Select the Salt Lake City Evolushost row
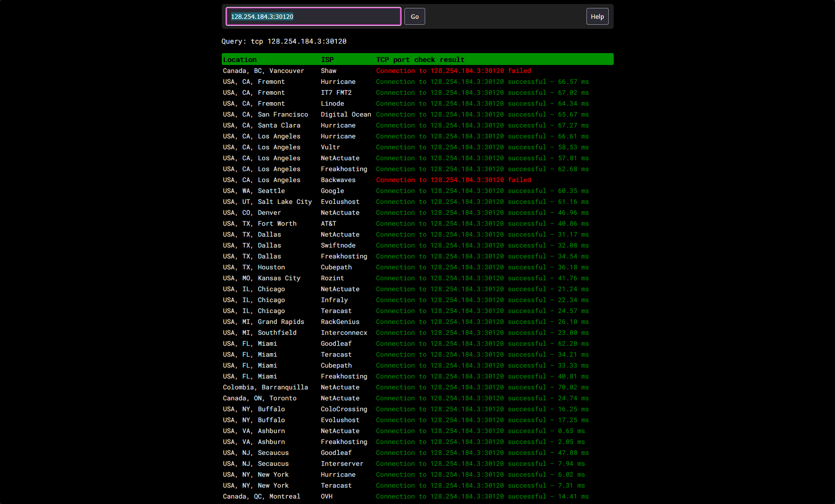835x504 pixels. pos(417,202)
